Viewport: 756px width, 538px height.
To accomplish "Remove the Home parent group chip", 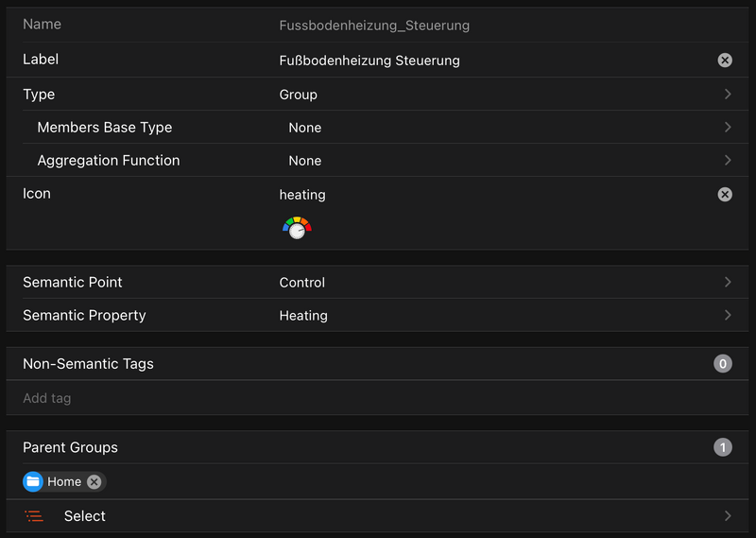I will (x=94, y=482).
